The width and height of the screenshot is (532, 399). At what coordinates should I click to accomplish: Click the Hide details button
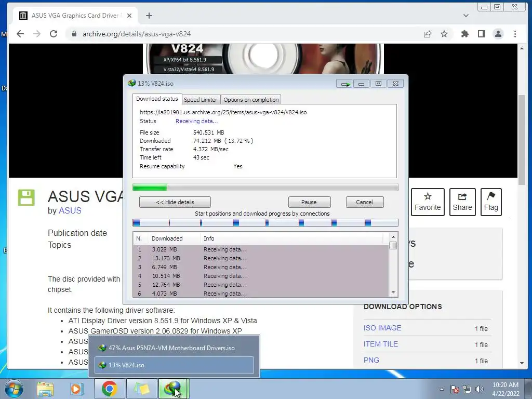click(175, 202)
